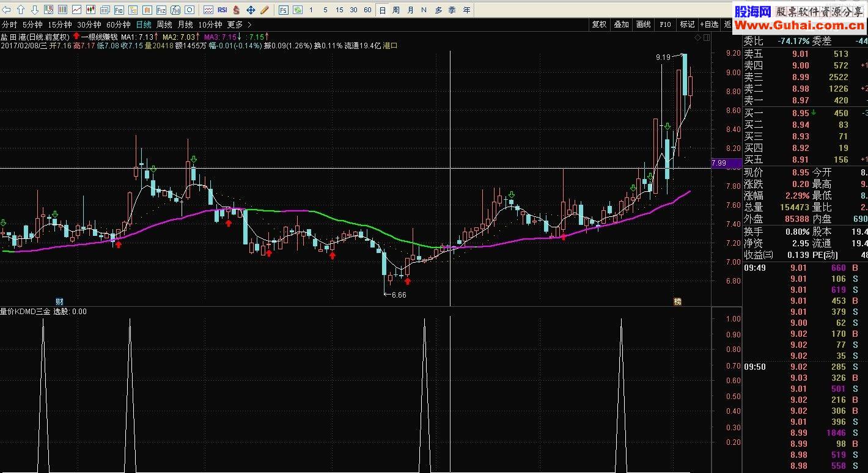The image size is (868, 473).
Task: Click the small diamond icon above the chart
Action: pyautogui.click(x=698, y=38)
